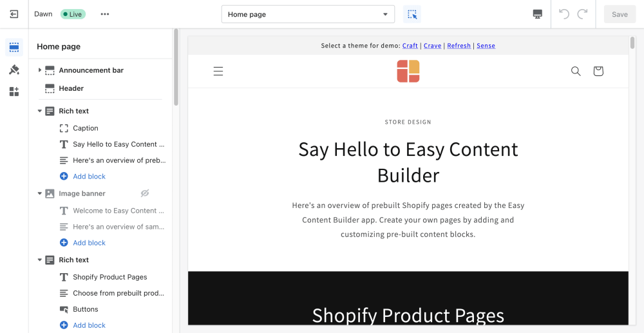The height and width of the screenshot is (333, 644).
Task: Click the 'Dawn' theme name
Action: click(43, 14)
